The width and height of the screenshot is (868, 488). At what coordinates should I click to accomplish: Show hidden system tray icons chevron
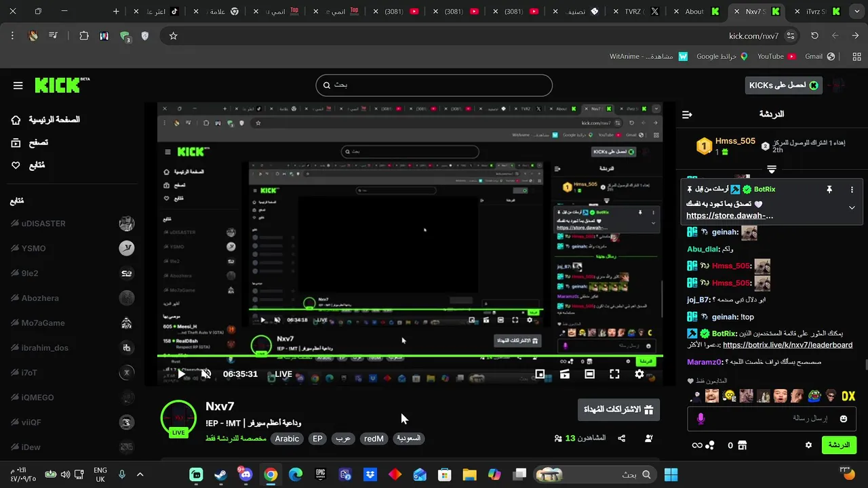(140, 474)
